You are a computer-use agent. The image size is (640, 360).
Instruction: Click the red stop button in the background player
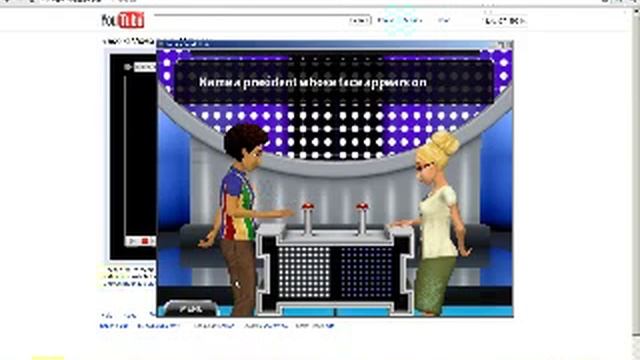click(x=144, y=241)
